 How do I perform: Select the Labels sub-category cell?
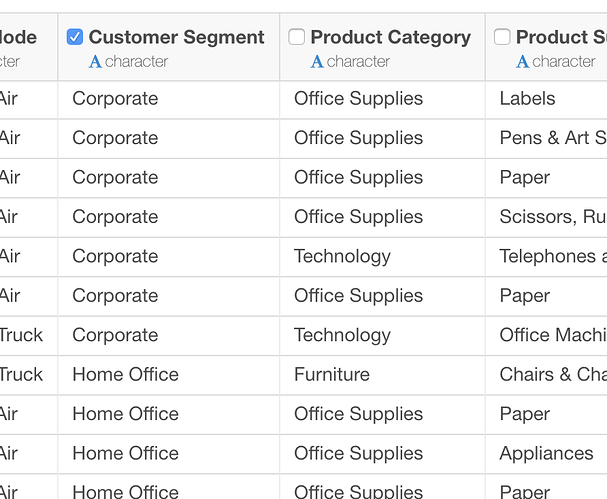click(546, 99)
